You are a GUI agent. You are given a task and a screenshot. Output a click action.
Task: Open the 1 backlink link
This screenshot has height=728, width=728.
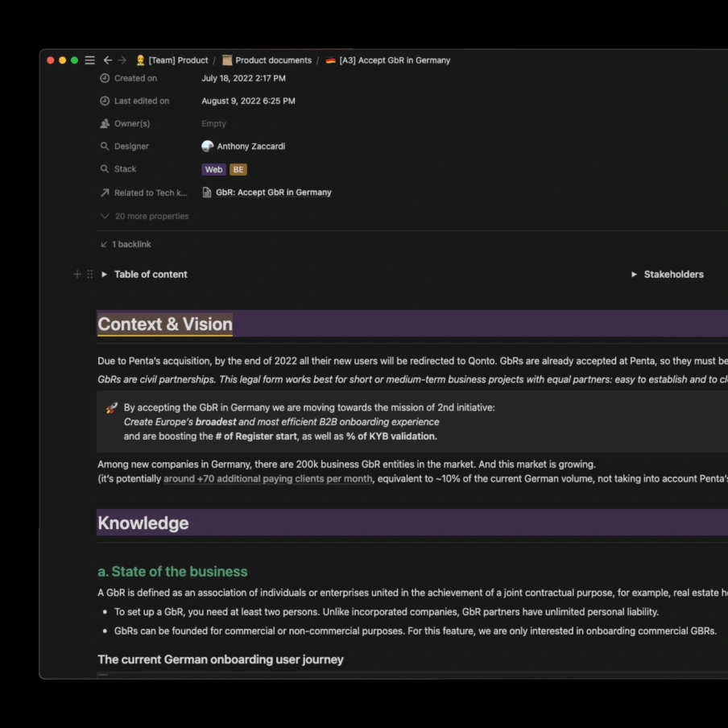126,244
